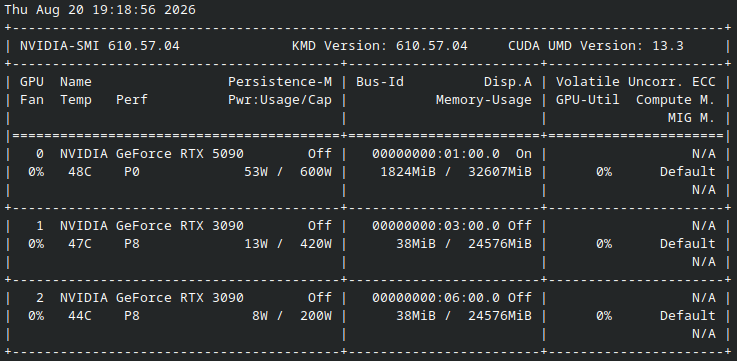Click the NVIDIA GeForce RTX 5090 name
The image size is (737, 361).
click(152, 154)
